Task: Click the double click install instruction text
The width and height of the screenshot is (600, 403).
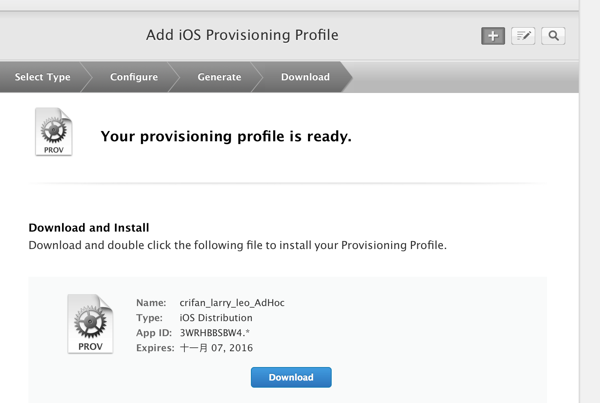Action: [237, 245]
